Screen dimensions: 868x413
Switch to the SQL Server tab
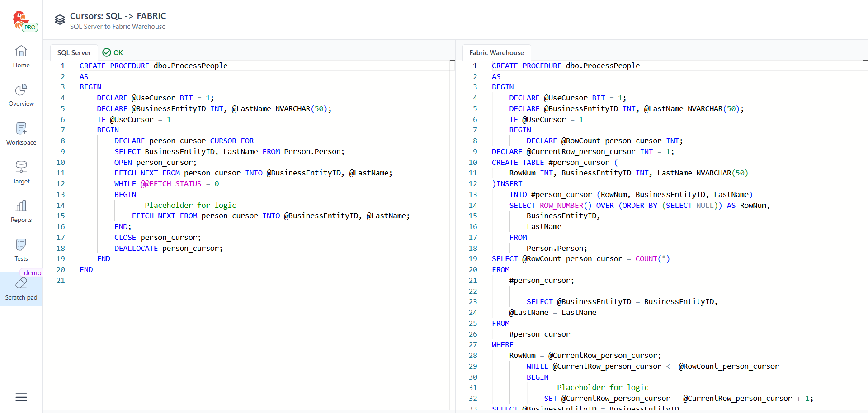(74, 53)
